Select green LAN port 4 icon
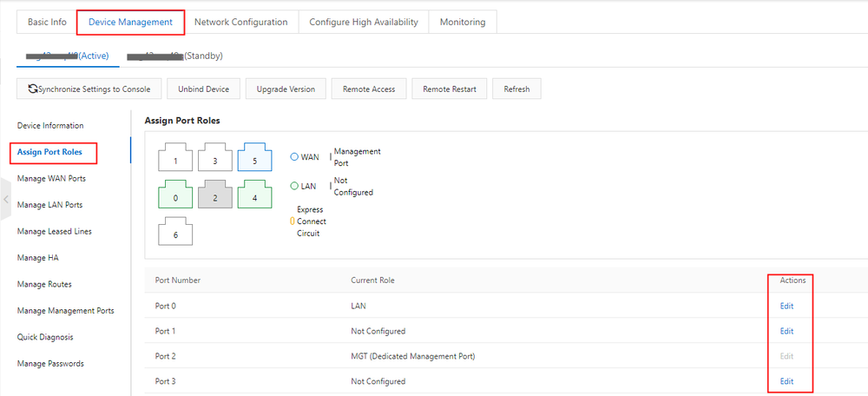The height and width of the screenshot is (396, 868). (254, 195)
